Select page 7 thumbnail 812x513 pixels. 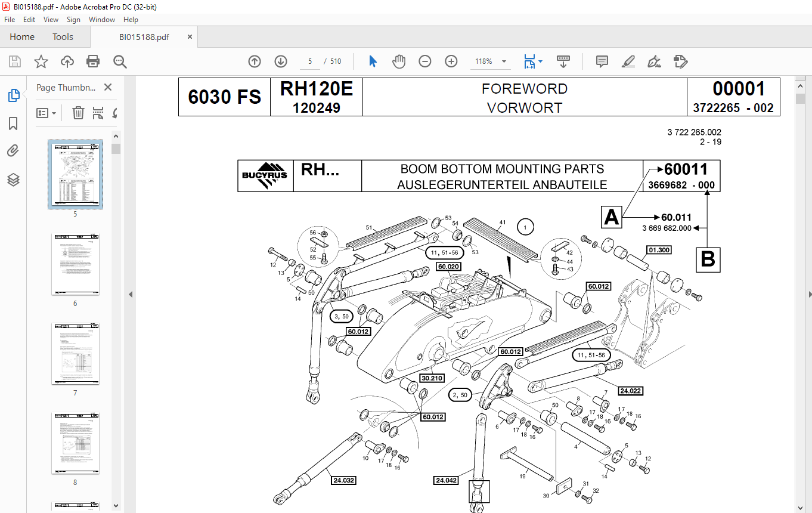click(75, 354)
